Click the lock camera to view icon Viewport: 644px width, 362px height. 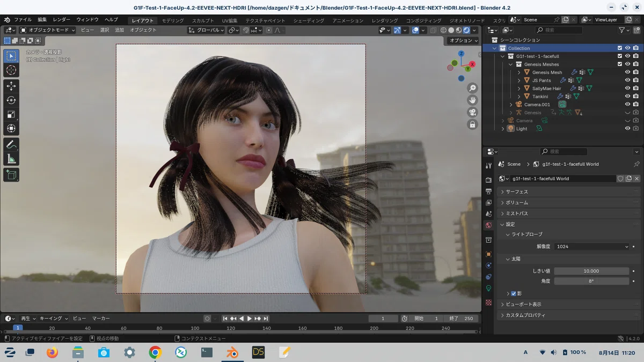[x=472, y=124]
